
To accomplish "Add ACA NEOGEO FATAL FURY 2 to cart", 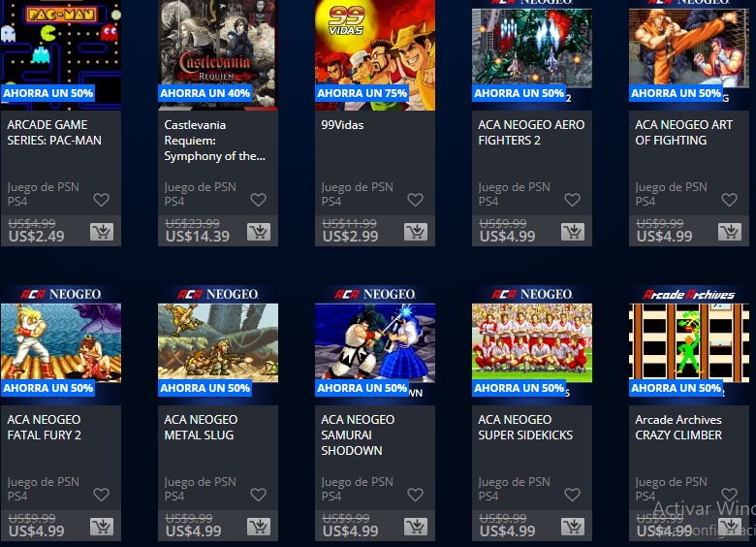I will pos(102,527).
